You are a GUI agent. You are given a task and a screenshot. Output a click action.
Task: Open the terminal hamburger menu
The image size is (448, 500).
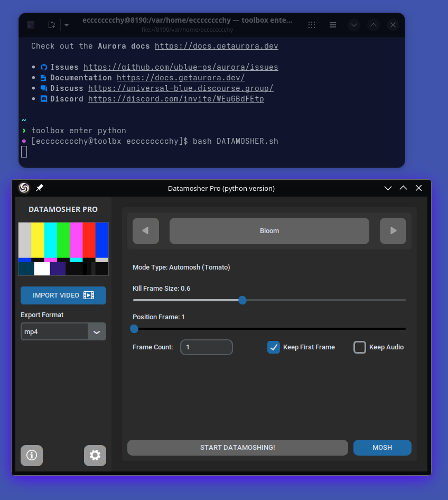(x=333, y=25)
